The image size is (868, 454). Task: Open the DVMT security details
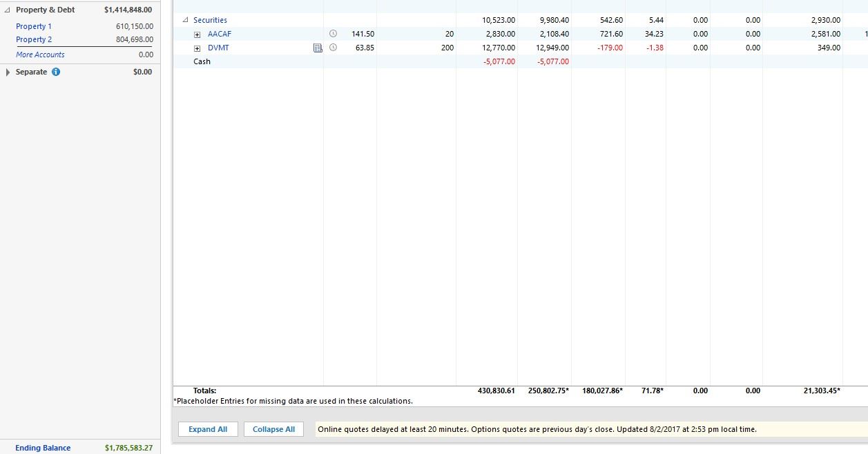click(218, 48)
